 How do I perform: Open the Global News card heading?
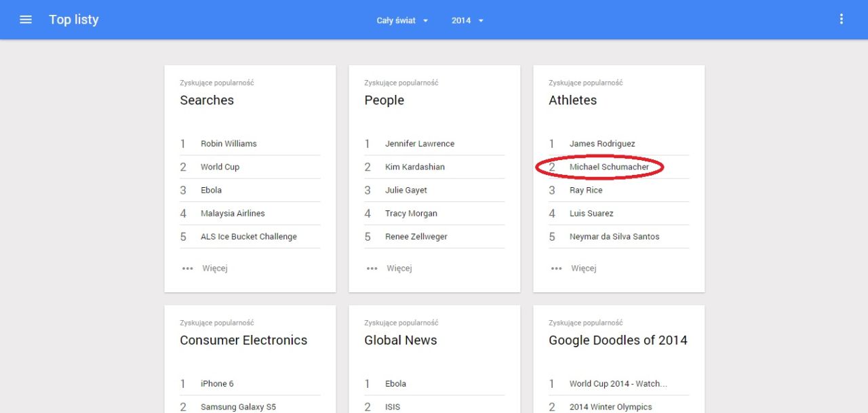[x=401, y=340]
